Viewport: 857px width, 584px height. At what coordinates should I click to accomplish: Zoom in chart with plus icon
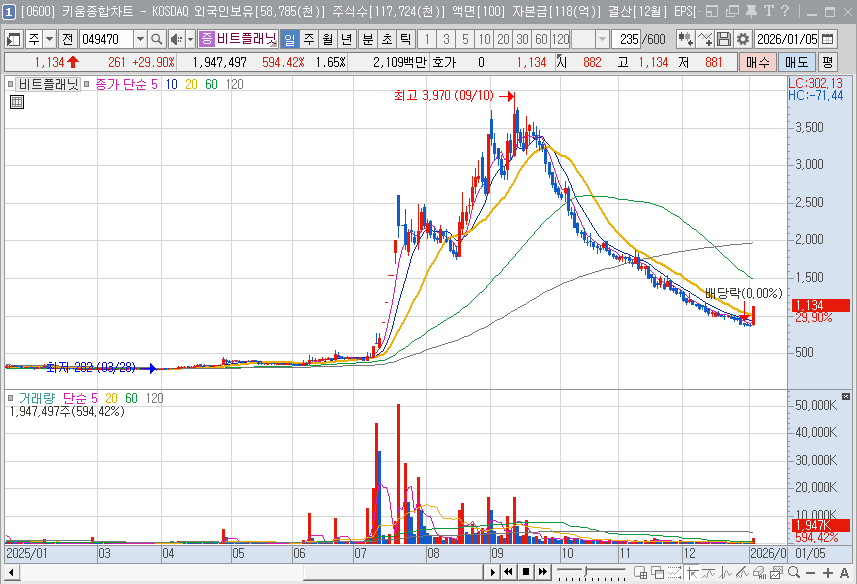[827, 573]
